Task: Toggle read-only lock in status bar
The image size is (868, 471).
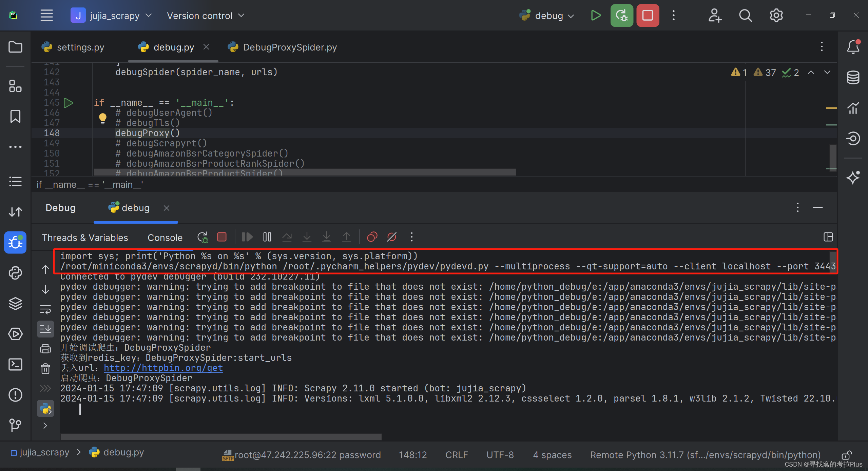Action: [x=847, y=455]
